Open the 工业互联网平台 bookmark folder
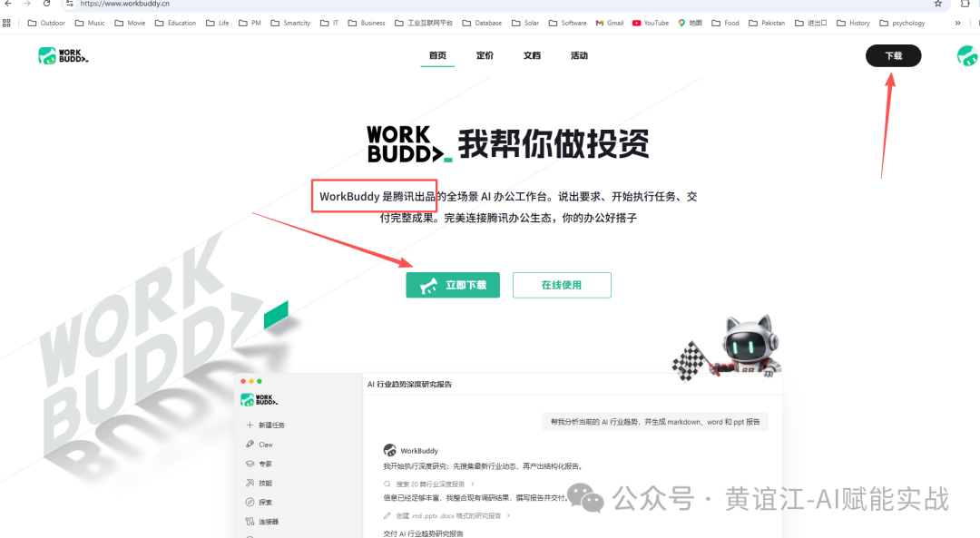980x538 pixels. pos(424,23)
